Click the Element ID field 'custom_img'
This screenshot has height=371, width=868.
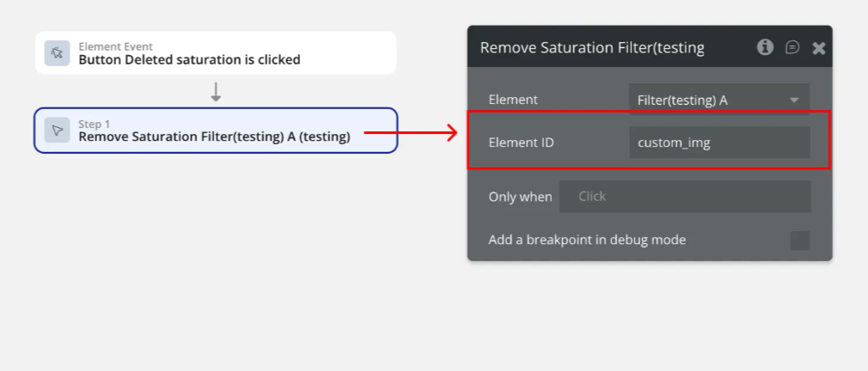click(x=718, y=143)
